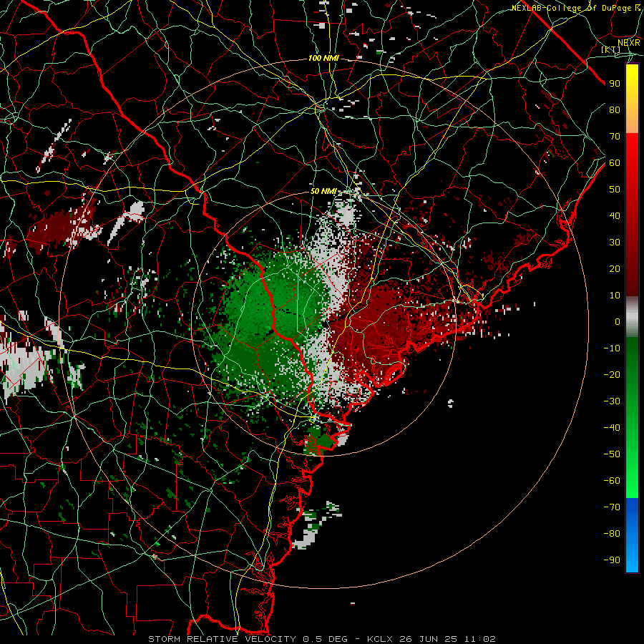
Task: Click the -60 value on velocity scale
Action: 612,481
